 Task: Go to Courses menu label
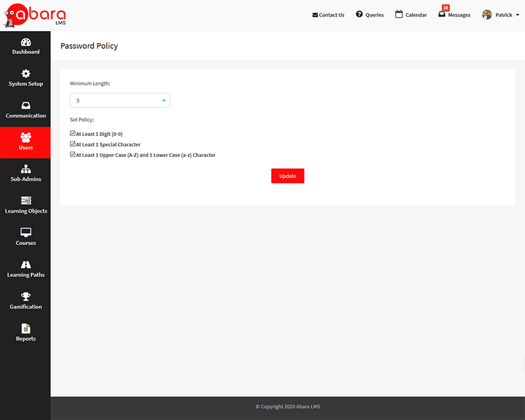click(x=26, y=243)
